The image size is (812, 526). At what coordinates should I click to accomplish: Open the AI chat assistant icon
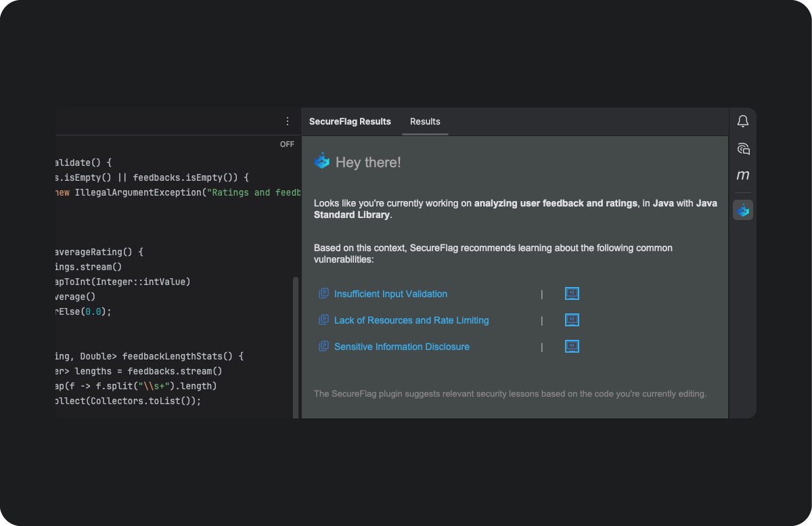coord(743,148)
